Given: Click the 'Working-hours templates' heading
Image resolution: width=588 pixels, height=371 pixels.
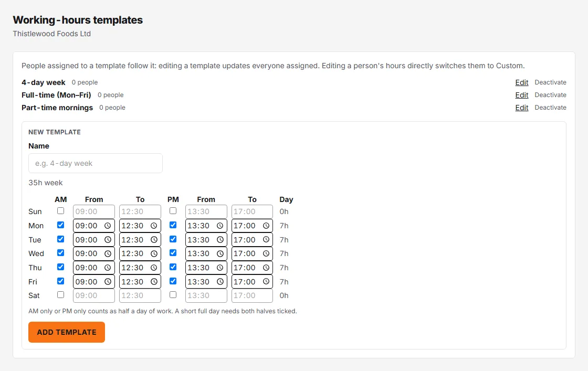Looking at the screenshot, I should tap(78, 20).
